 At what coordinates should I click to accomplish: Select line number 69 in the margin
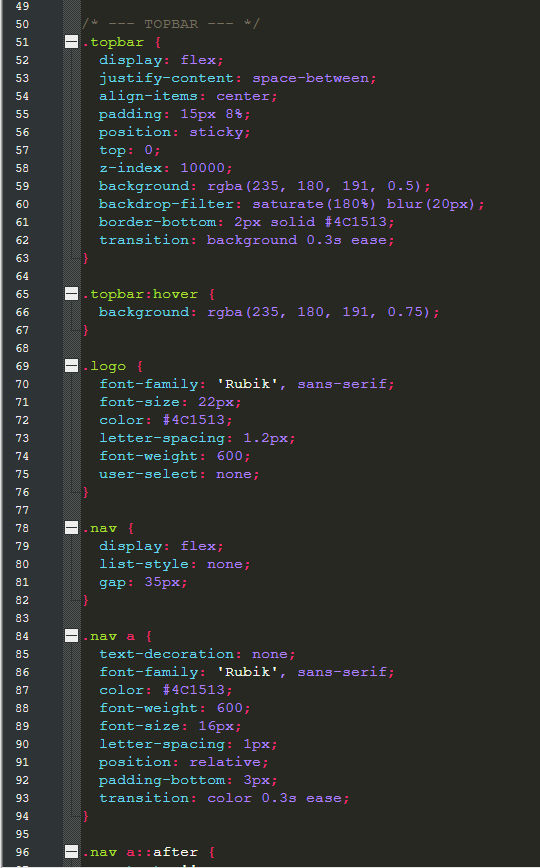(x=22, y=366)
